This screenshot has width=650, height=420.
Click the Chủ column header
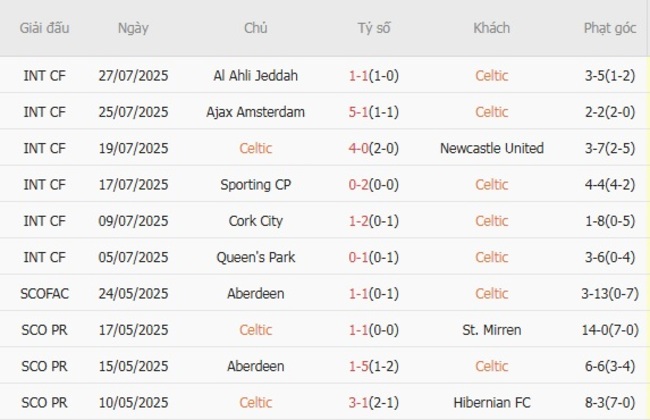(x=256, y=28)
